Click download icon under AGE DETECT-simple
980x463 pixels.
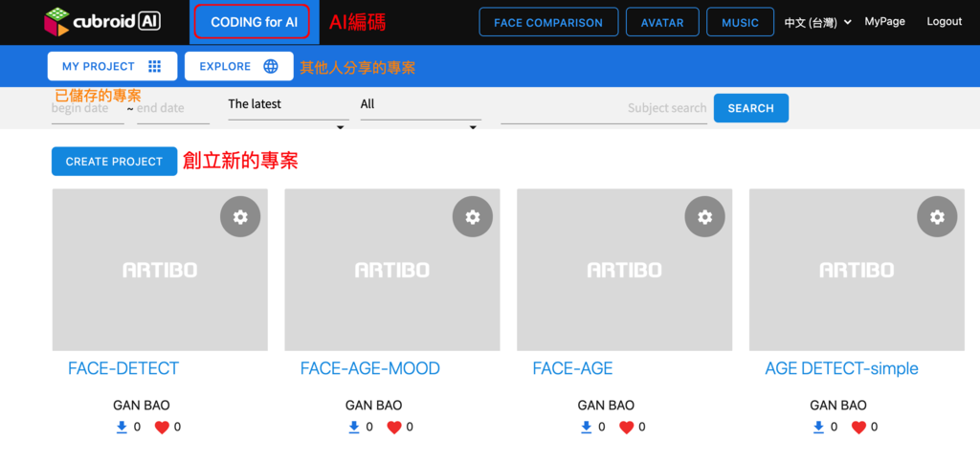pyautogui.click(x=819, y=427)
